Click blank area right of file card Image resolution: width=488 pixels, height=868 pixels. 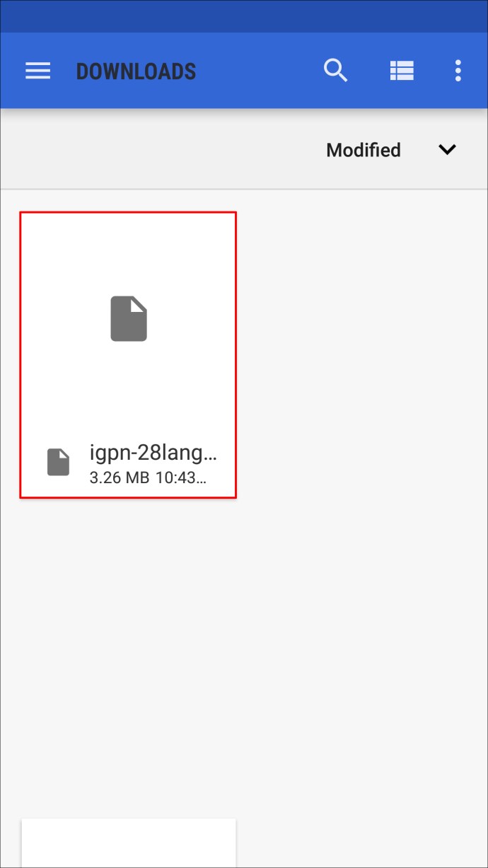click(x=361, y=354)
